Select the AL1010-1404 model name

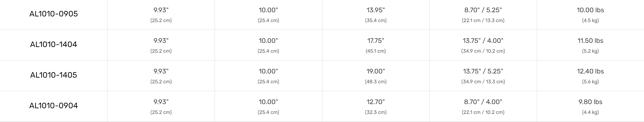click(x=53, y=45)
